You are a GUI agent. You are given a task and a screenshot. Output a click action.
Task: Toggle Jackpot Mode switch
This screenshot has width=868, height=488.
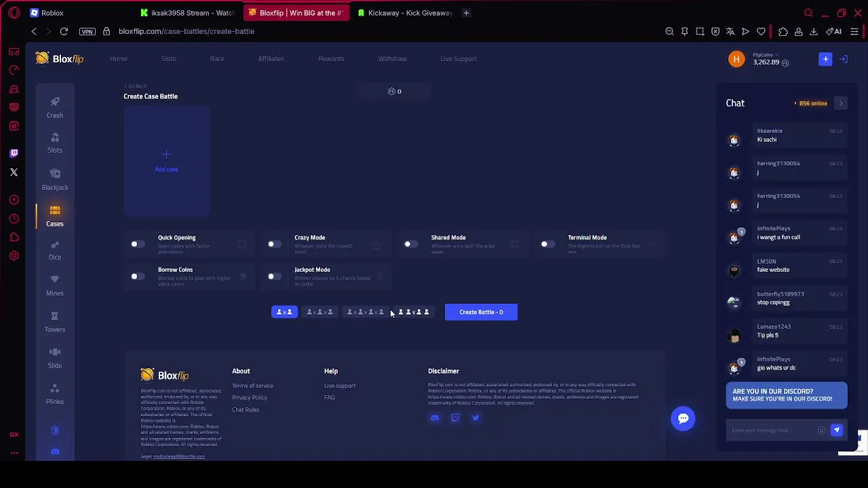point(274,277)
